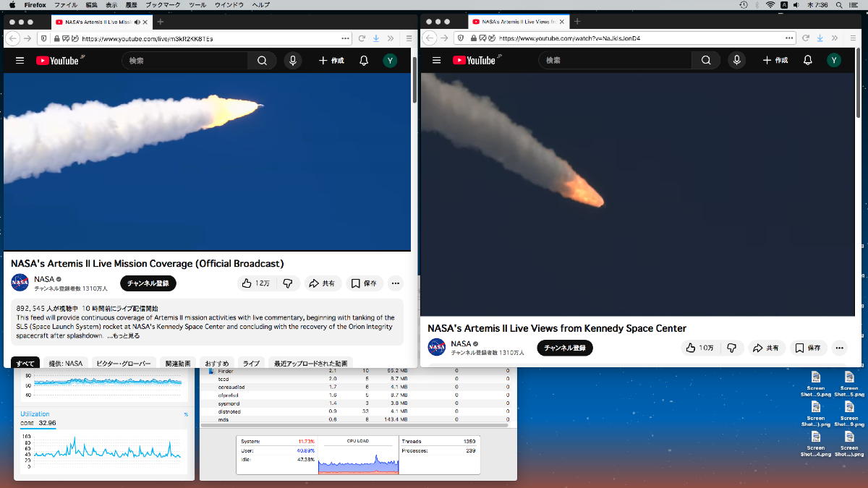The image size is (868, 488).
Task: Open page actions menu in right address bar
Action: tap(789, 38)
